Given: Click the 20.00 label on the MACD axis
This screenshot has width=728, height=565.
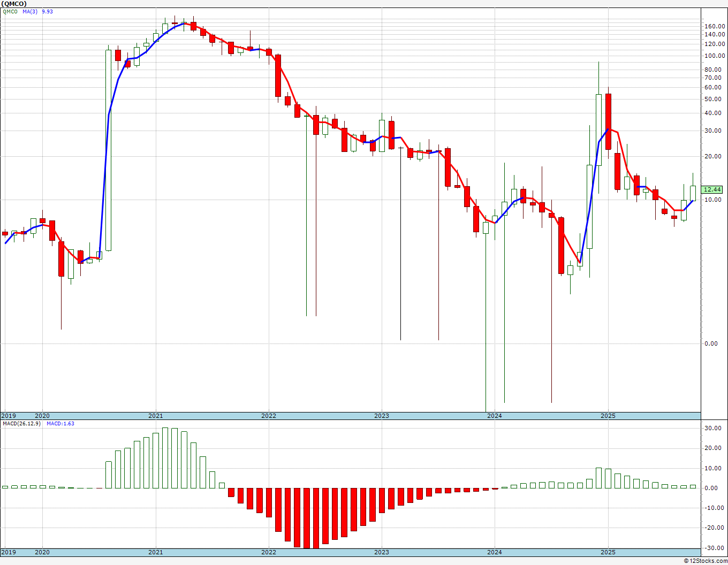Looking at the screenshot, I should (713, 448).
